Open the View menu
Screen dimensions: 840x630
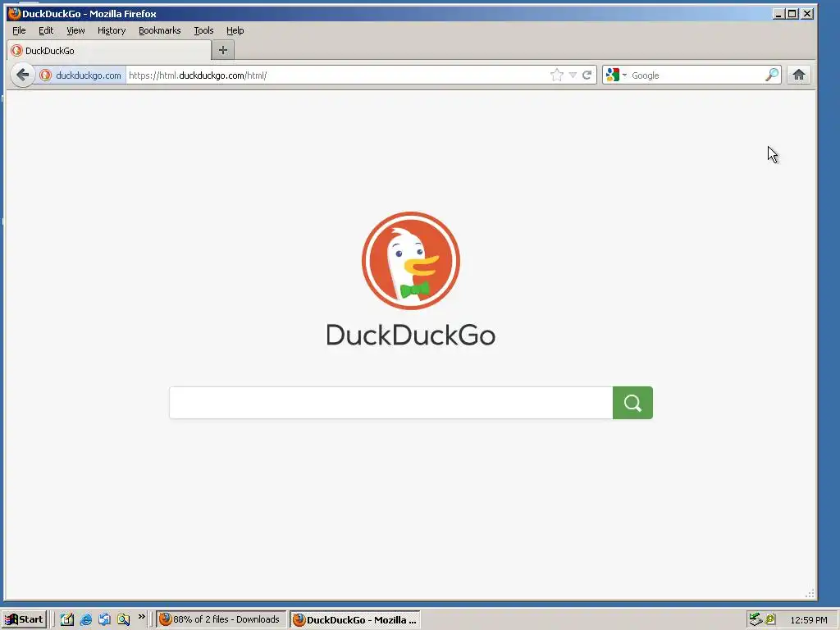tap(75, 30)
